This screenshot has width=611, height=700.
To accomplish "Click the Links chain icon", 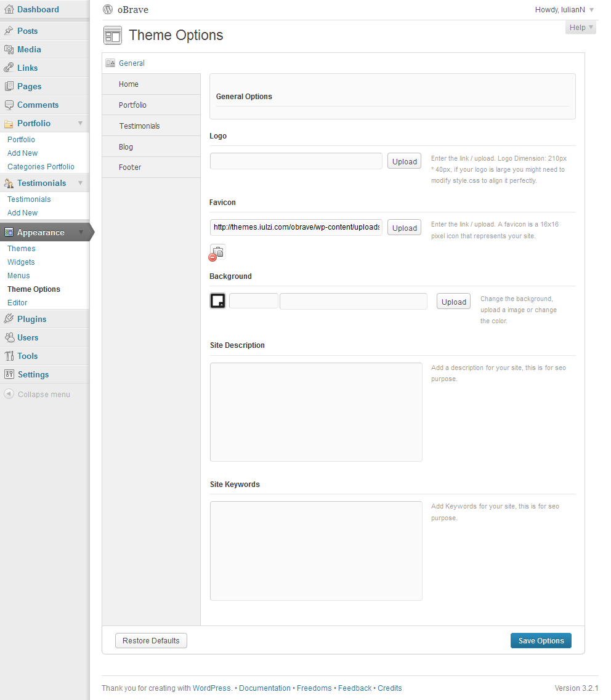I will point(9,68).
